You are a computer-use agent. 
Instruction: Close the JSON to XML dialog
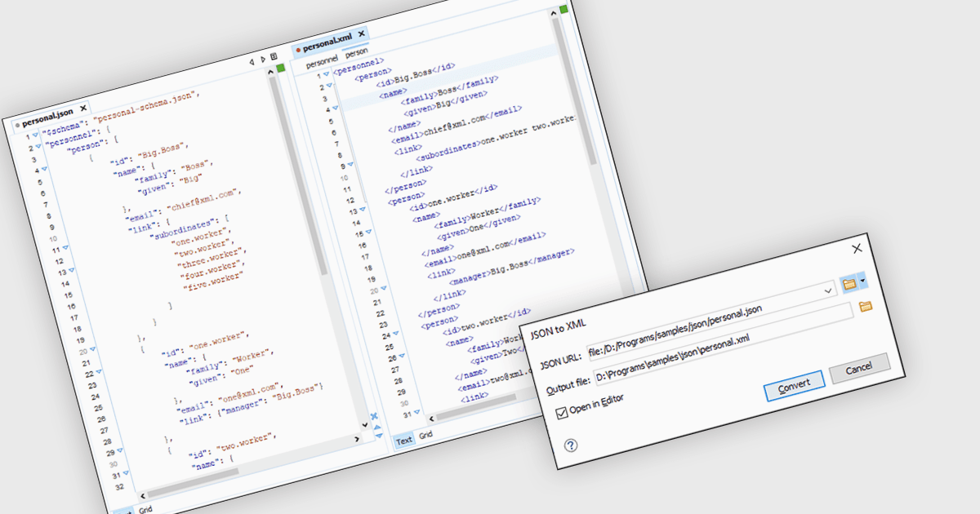(x=857, y=248)
